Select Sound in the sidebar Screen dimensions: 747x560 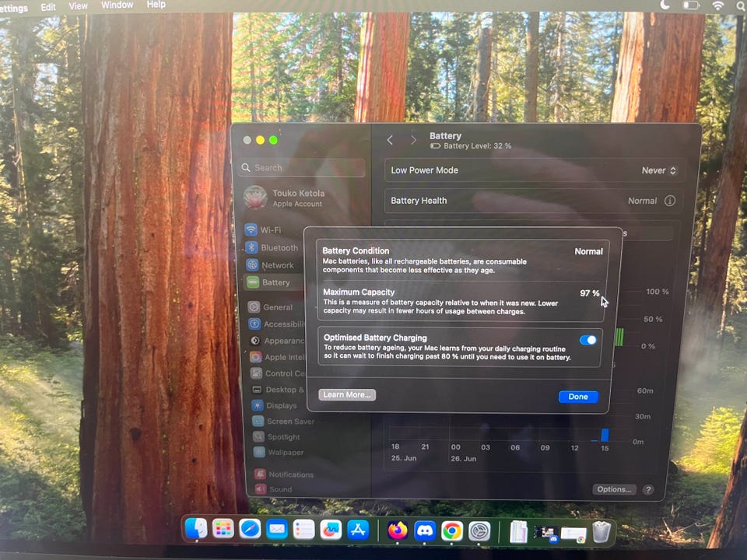point(274,489)
